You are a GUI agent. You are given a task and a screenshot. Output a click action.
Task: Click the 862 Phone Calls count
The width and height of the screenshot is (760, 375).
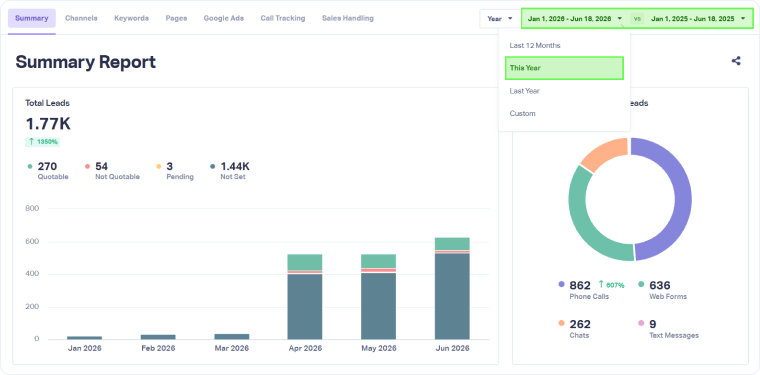(x=580, y=285)
